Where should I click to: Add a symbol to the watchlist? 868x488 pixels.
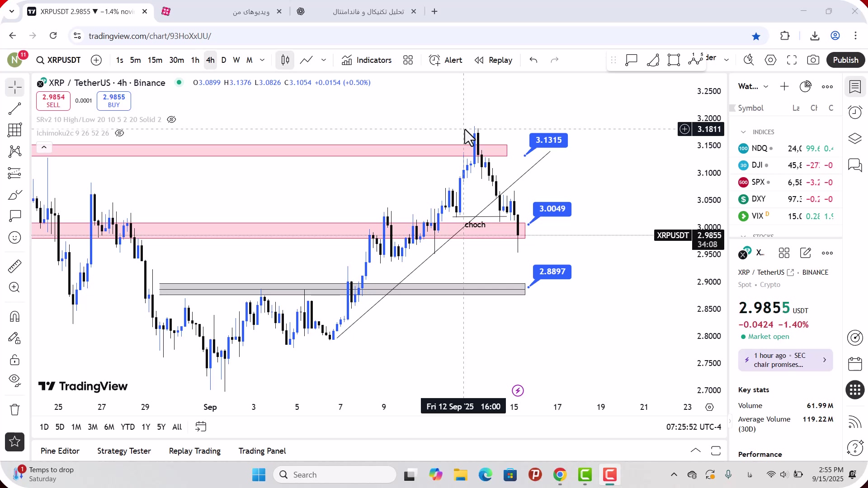click(x=784, y=86)
